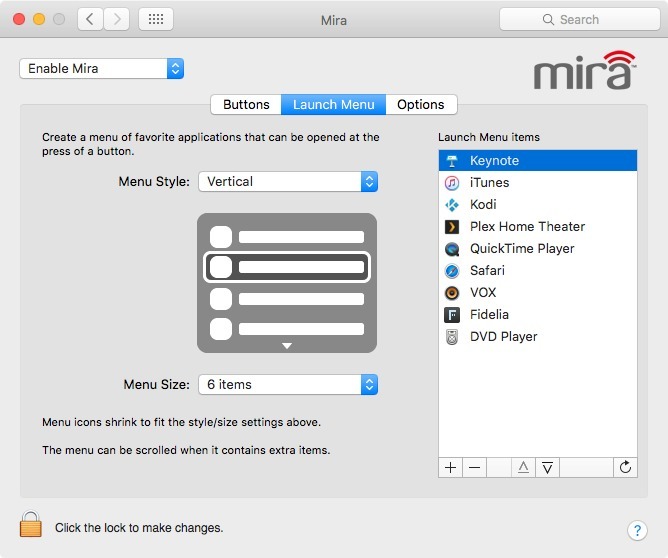Image resolution: width=668 pixels, height=558 pixels.
Task: Switch to the Options tab
Action: point(421,105)
